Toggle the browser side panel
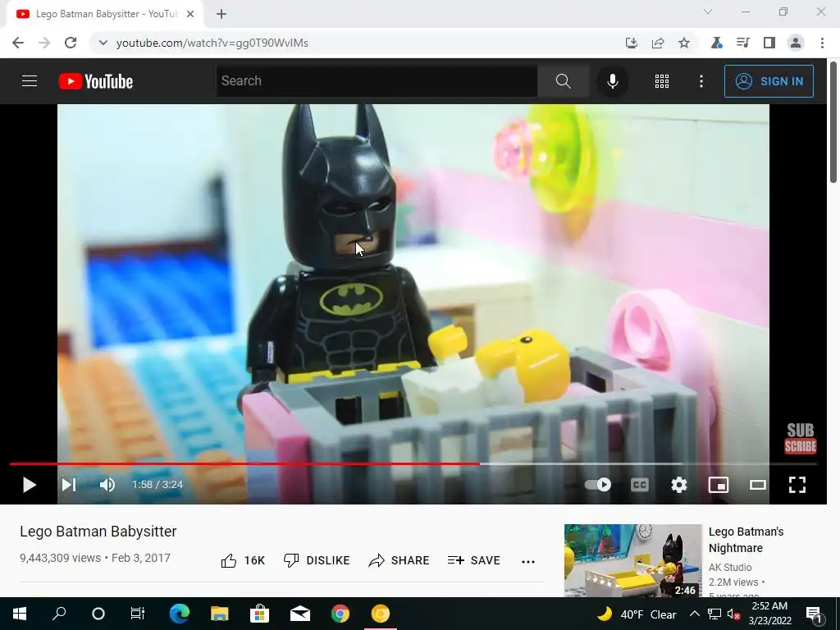The height and width of the screenshot is (630, 840). click(769, 43)
